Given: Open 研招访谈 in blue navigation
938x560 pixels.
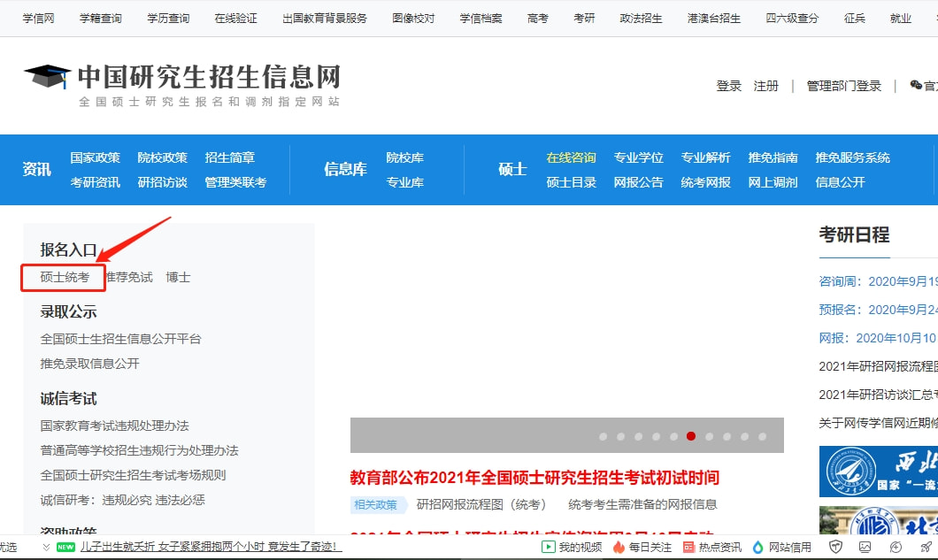Looking at the screenshot, I should point(163,182).
